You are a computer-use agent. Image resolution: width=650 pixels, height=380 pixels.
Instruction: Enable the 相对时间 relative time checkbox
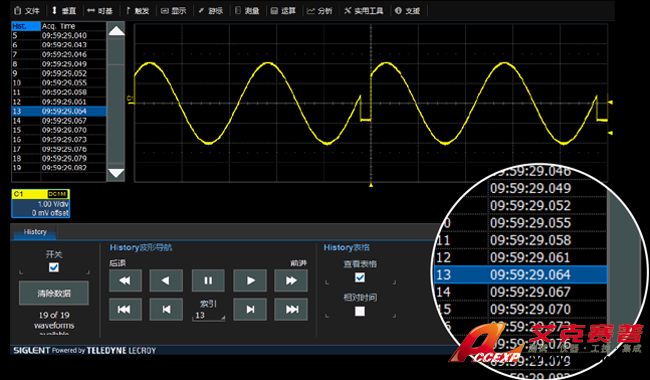point(360,311)
